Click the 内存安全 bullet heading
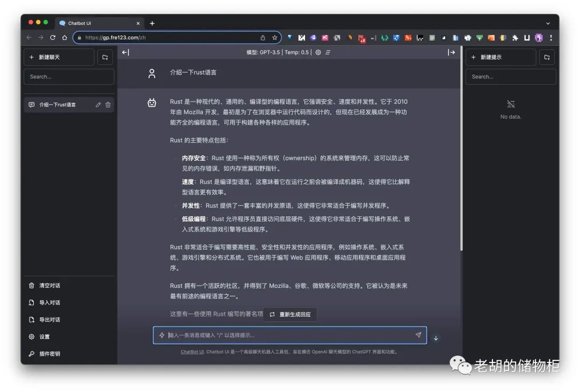The height and width of the screenshot is (392, 580). coord(193,158)
